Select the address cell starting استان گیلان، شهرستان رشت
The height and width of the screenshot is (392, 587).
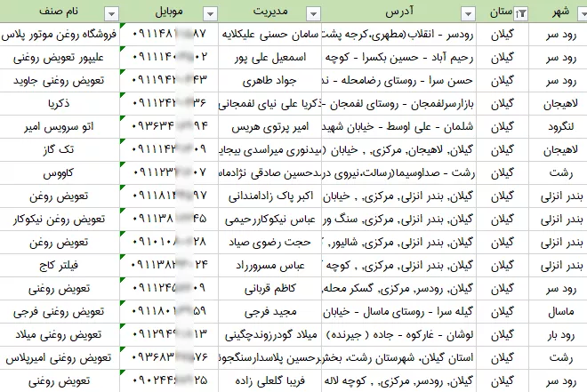[399, 358]
